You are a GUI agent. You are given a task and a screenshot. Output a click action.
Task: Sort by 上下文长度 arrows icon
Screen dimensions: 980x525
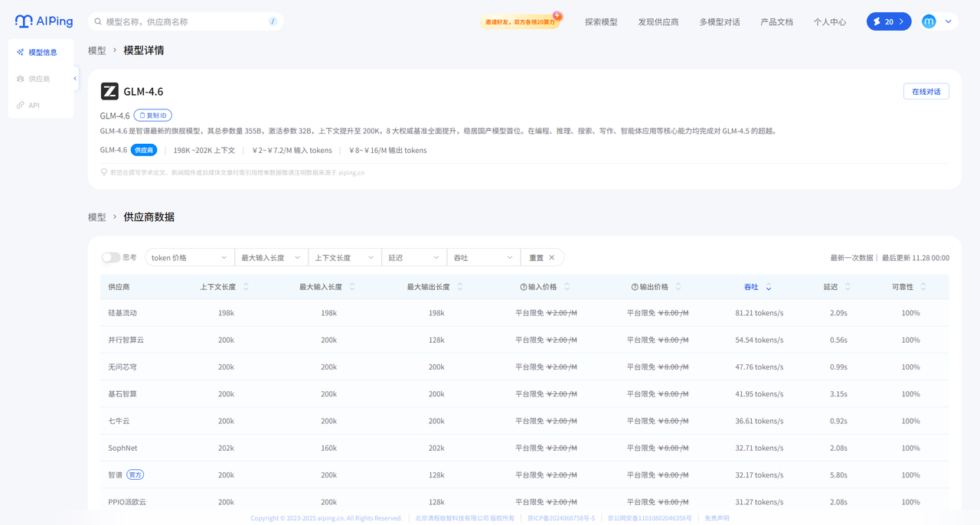[x=246, y=287]
